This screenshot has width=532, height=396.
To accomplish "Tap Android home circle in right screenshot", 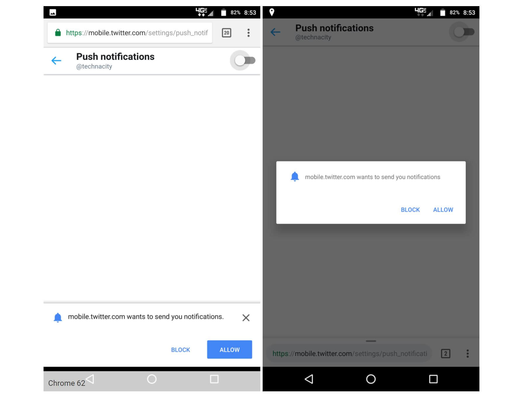I will click(x=371, y=379).
